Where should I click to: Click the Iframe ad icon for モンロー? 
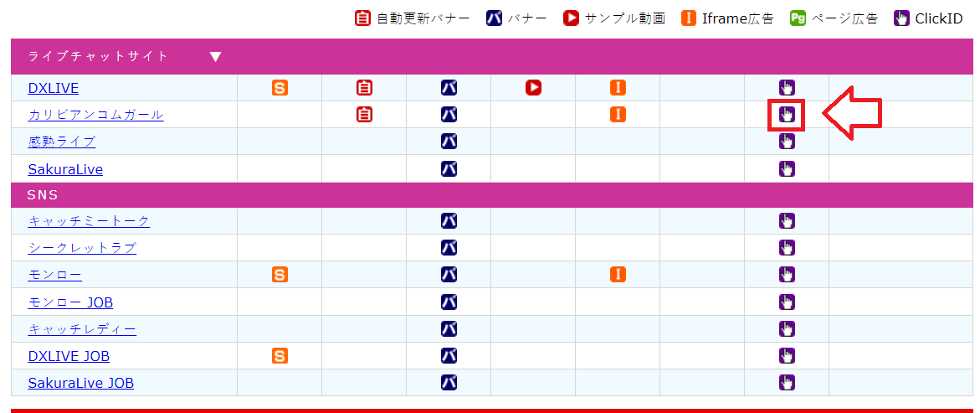(x=618, y=275)
